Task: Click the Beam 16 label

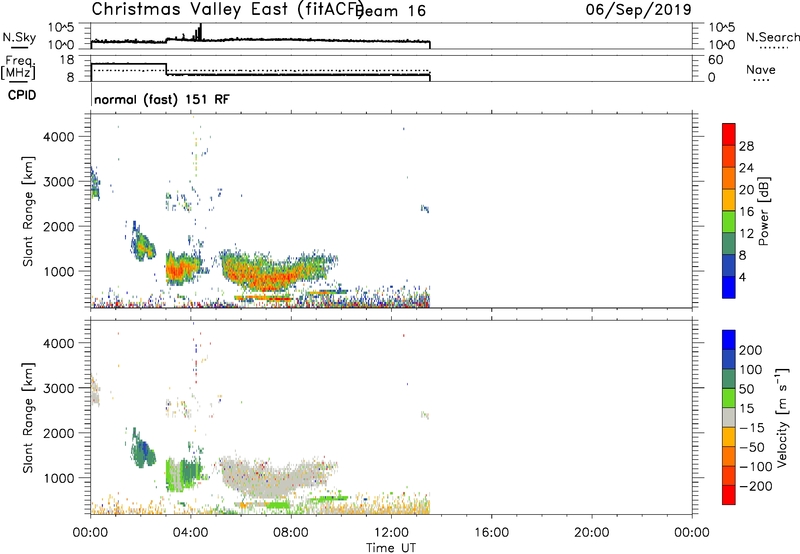Action: (x=392, y=11)
